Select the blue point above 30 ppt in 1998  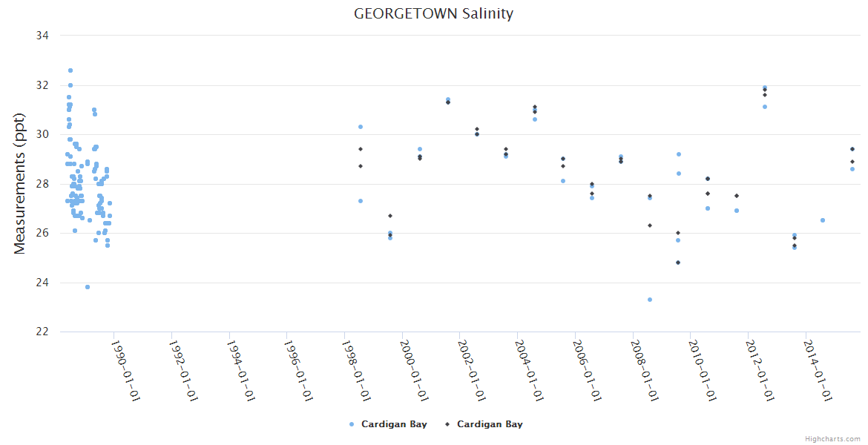point(361,127)
